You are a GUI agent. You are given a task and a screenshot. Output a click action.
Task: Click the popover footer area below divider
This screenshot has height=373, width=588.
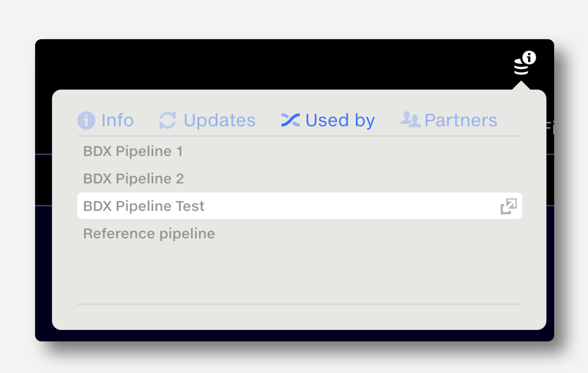tap(299, 317)
